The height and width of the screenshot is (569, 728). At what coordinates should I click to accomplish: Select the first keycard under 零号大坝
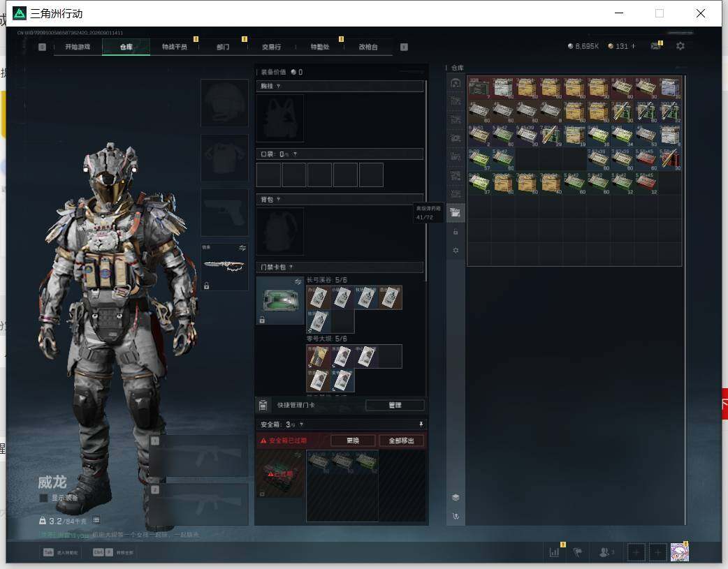318,357
